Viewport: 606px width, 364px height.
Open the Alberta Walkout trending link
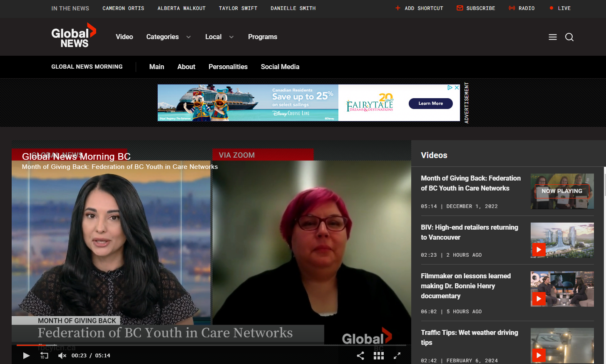[181, 8]
